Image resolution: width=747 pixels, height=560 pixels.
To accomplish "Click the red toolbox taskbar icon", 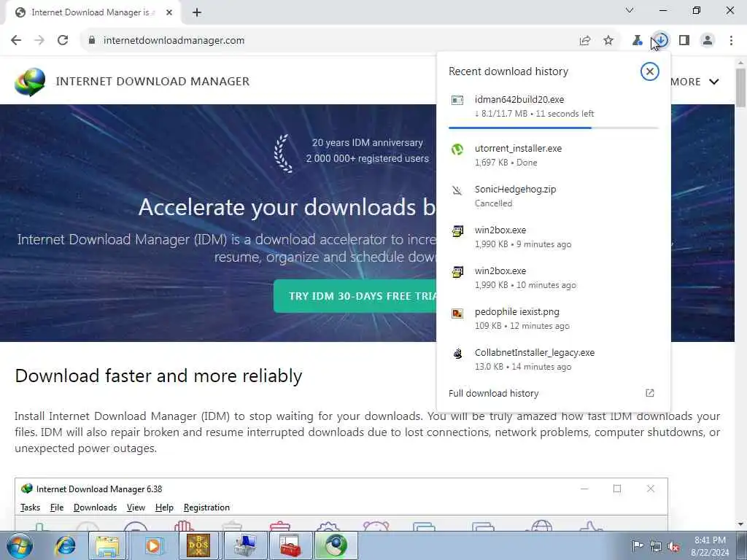I will [x=290, y=545].
